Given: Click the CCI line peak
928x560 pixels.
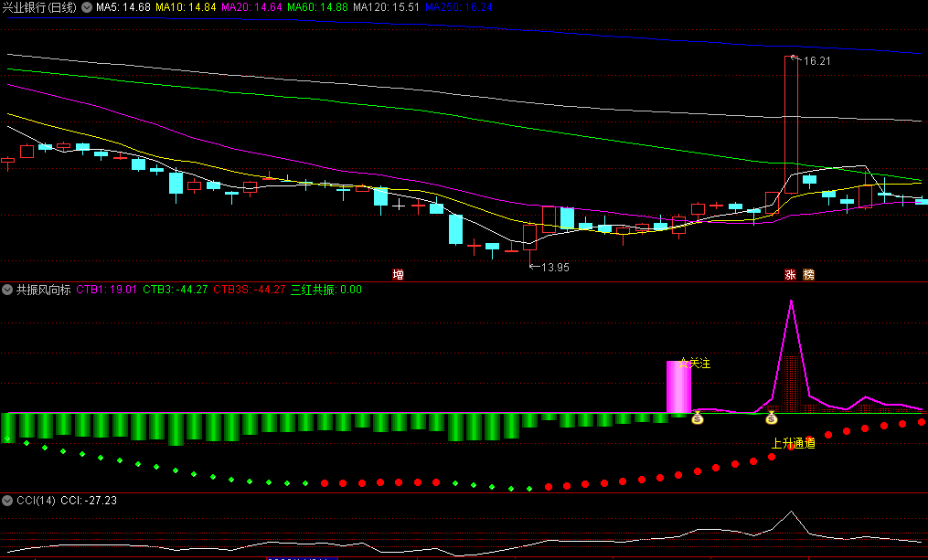Looking at the screenshot, I should 791,512.
